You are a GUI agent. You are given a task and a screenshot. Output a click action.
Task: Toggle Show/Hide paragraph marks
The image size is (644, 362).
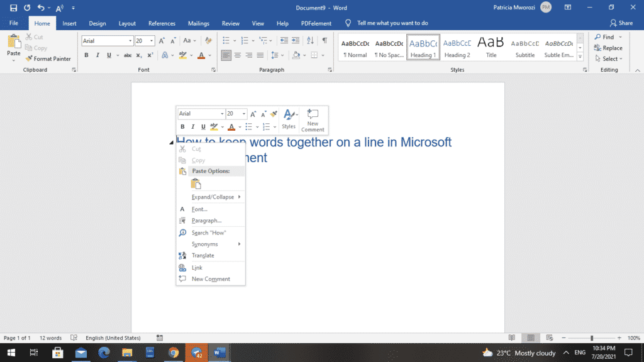[x=324, y=40]
